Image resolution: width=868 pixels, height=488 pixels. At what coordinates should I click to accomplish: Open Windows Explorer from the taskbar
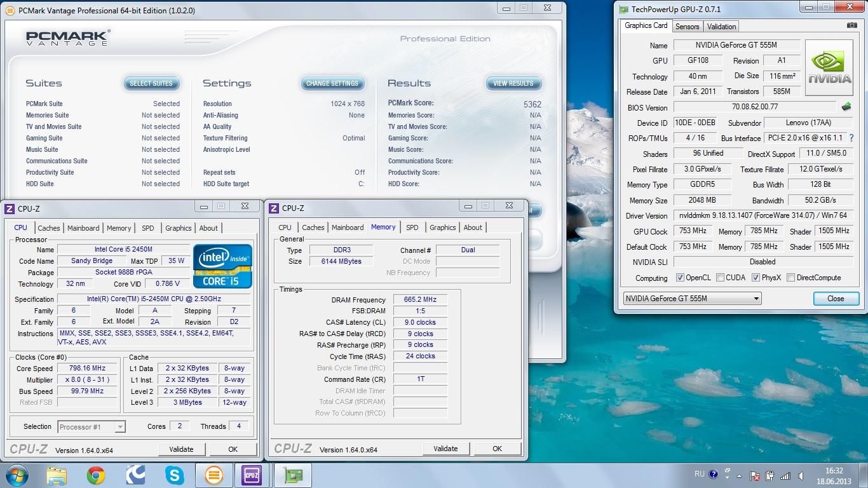coord(57,475)
